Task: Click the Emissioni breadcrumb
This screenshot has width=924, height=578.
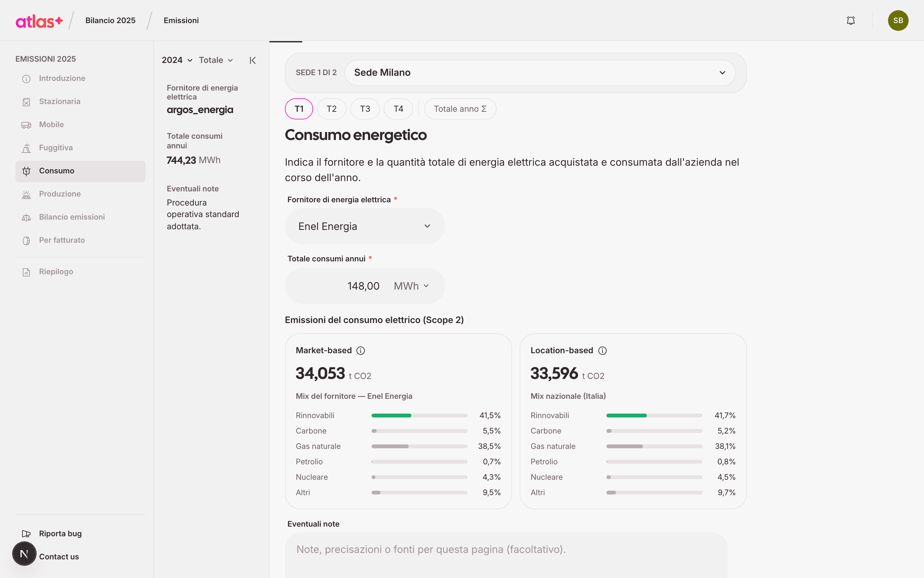Action: [181, 21]
